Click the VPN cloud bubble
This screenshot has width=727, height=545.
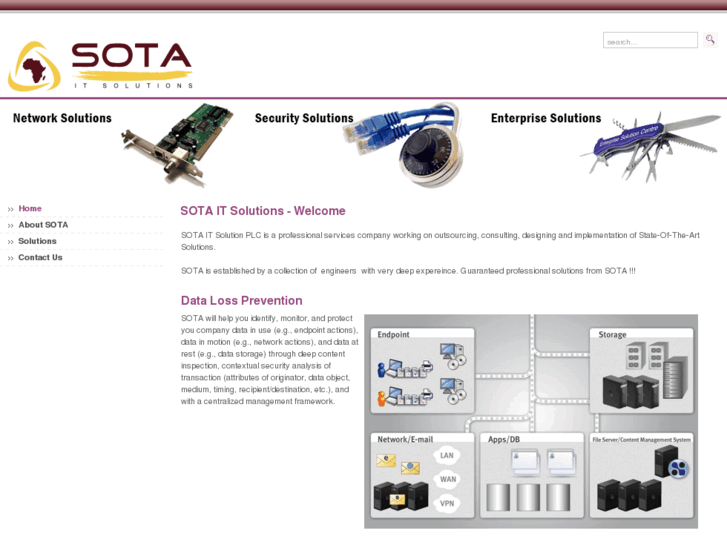[x=447, y=503]
